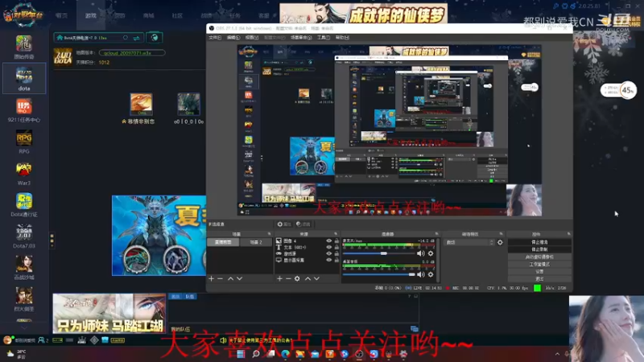Show hidden system tray icons chevron
This screenshot has height=362, width=644.
pos(557,354)
